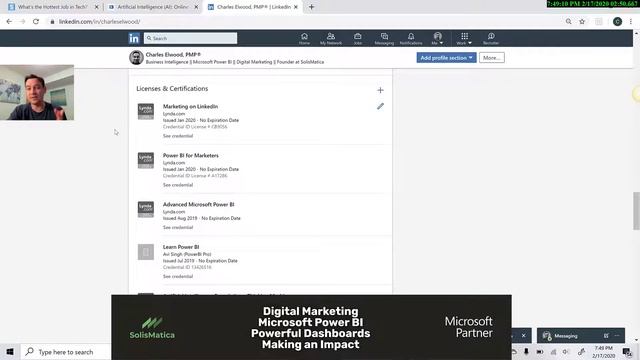Click the page vertical scrollbar thumb
Image resolution: width=640 pixels, height=360 pixels.
(636, 211)
